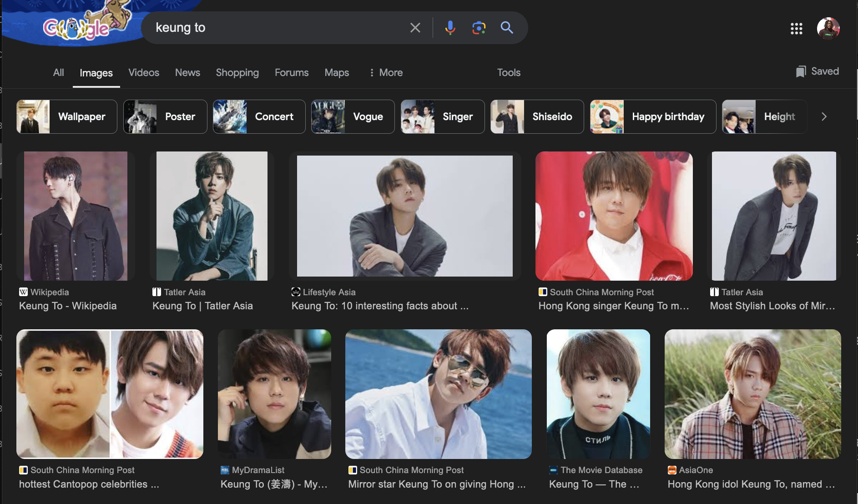Select the Wallpaper filter chip
Screen dimensions: 858x504
tap(67, 117)
